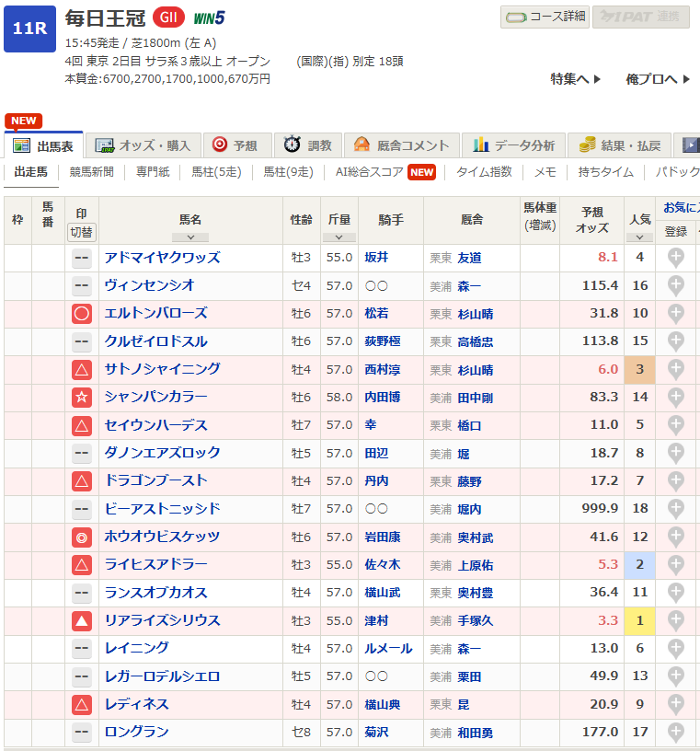
Task: Click the GII grade badge
Action: pos(168,17)
